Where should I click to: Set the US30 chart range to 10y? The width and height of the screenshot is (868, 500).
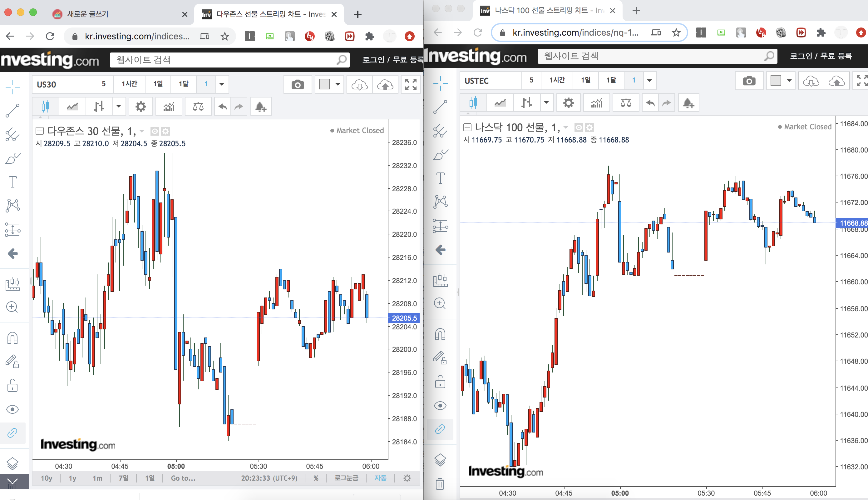47,478
